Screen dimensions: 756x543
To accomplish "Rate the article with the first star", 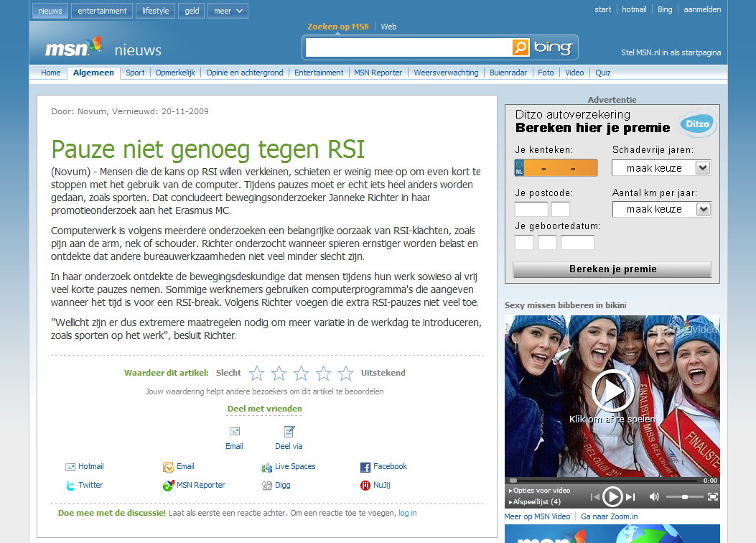I will pos(256,373).
